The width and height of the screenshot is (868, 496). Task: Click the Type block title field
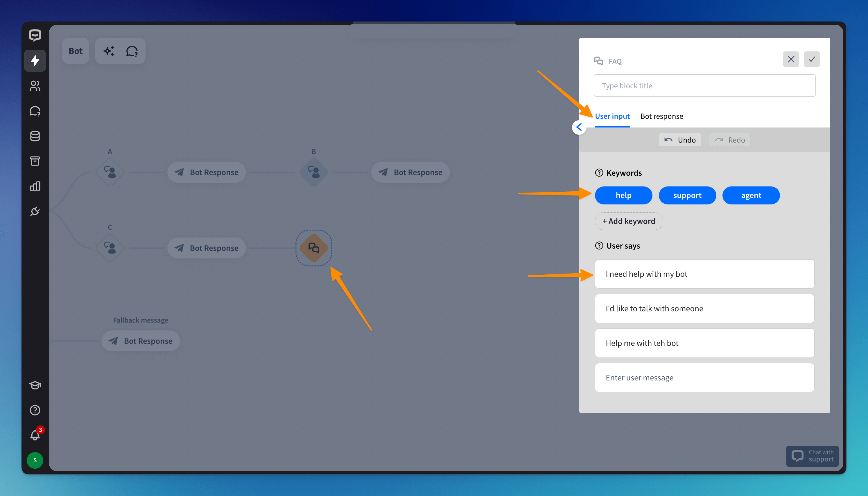click(704, 85)
